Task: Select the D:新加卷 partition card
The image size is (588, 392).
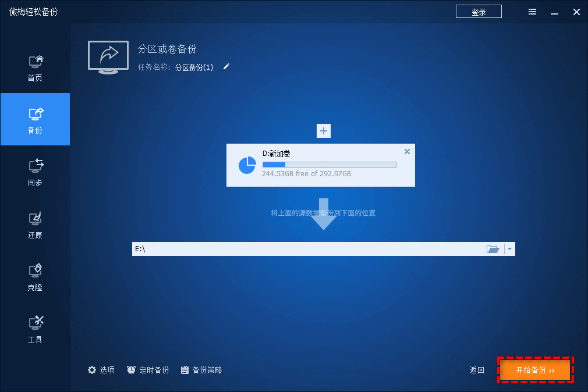Action: pyautogui.click(x=321, y=165)
